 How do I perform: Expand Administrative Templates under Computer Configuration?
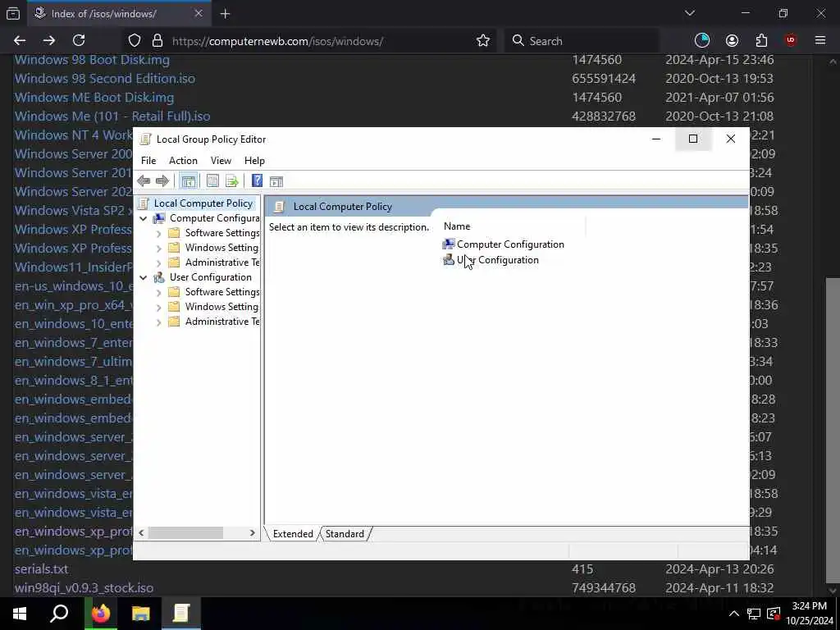pos(158,263)
